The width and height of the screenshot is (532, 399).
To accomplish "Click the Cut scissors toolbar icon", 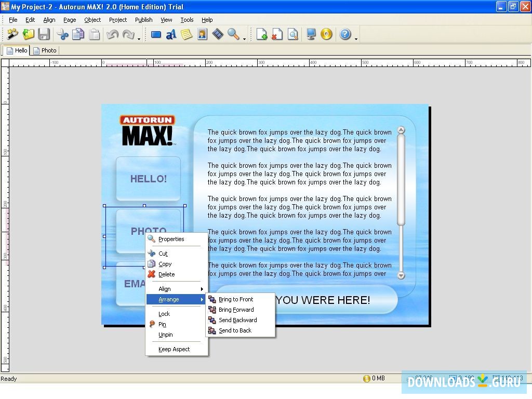I will pos(62,34).
